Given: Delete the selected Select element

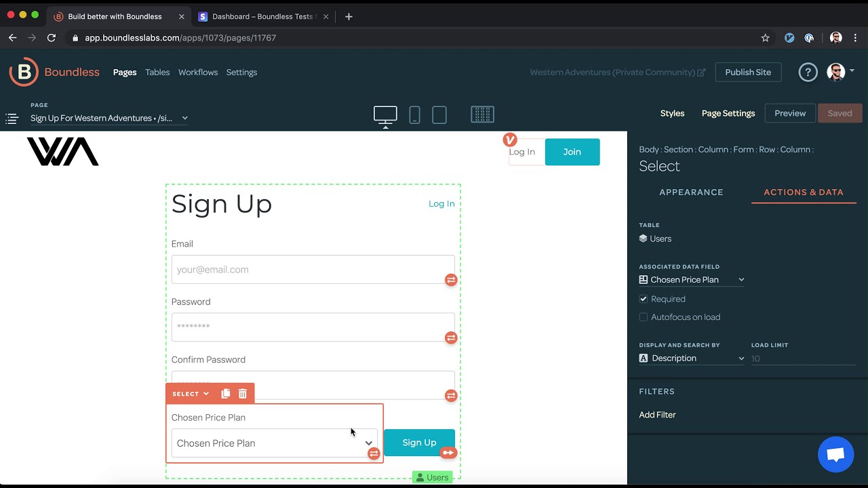Looking at the screenshot, I should pyautogui.click(x=243, y=393).
